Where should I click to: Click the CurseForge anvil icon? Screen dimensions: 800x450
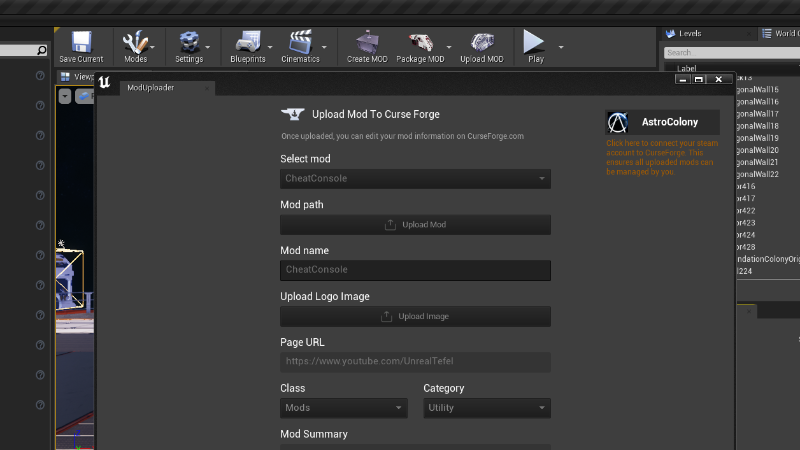tap(293, 114)
